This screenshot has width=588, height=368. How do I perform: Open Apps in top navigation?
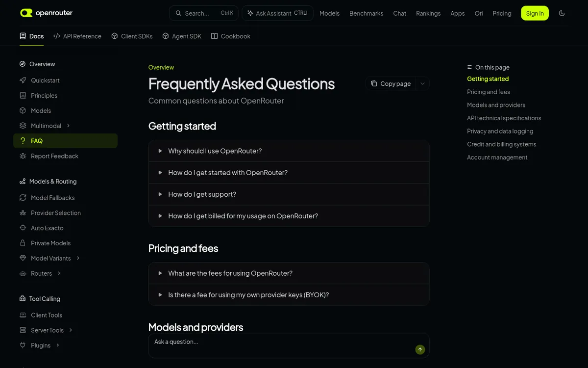tap(458, 13)
